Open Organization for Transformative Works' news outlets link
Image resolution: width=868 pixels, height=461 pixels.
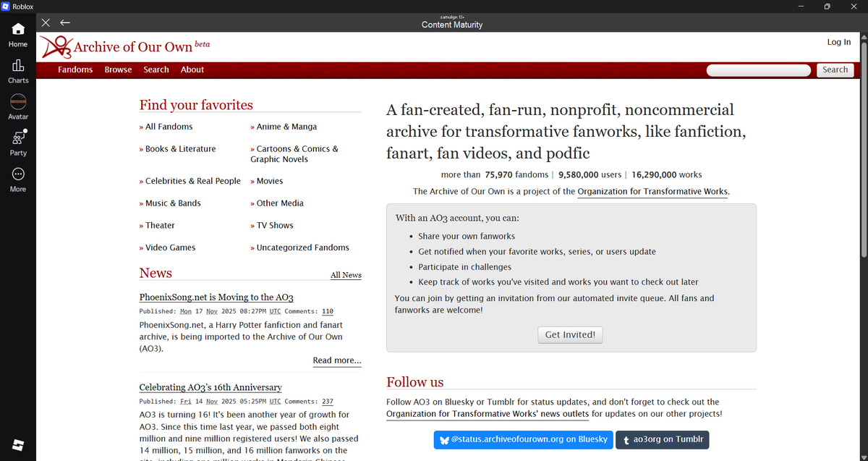[488, 414]
